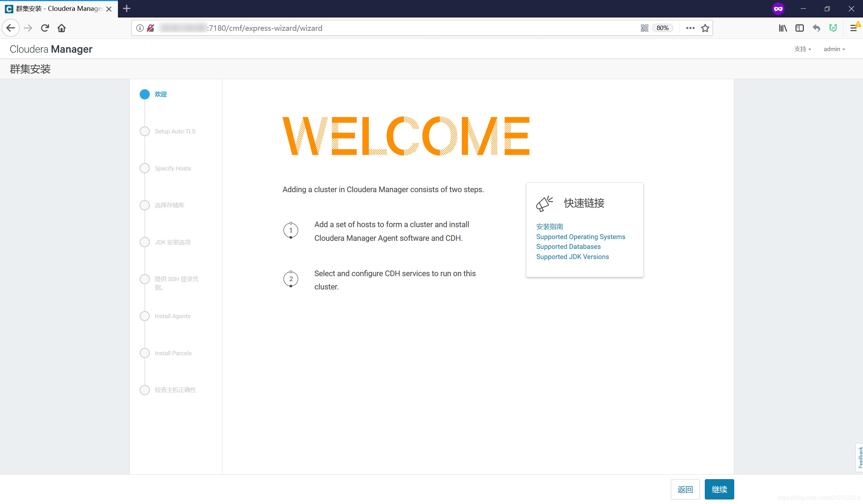Open Firefox library icon
863x504 pixels.
pos(783,28)
